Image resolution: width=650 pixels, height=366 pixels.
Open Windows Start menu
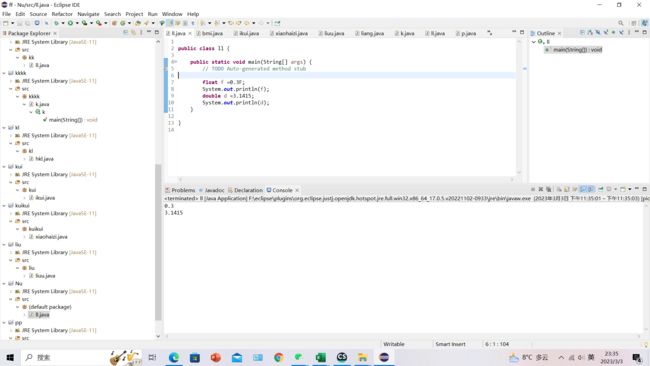pos(10,357)
